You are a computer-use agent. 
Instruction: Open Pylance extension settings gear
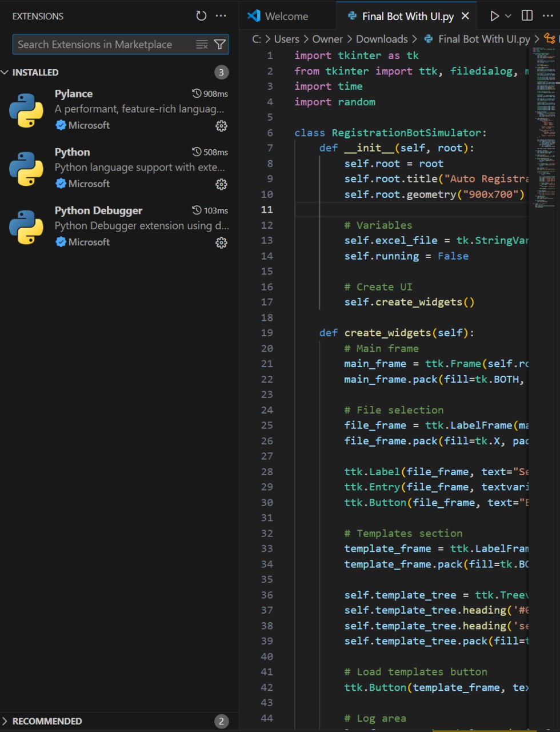221,126
